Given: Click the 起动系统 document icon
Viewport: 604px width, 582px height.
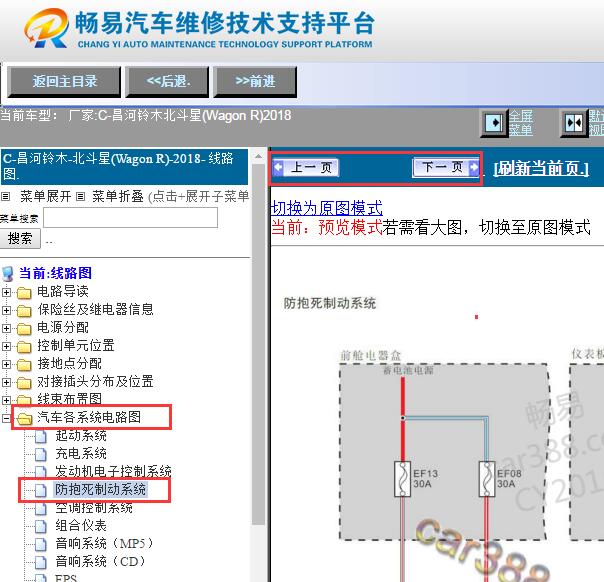Looking at the screenshot, I should pyautogui.click(x=41, y=436).
